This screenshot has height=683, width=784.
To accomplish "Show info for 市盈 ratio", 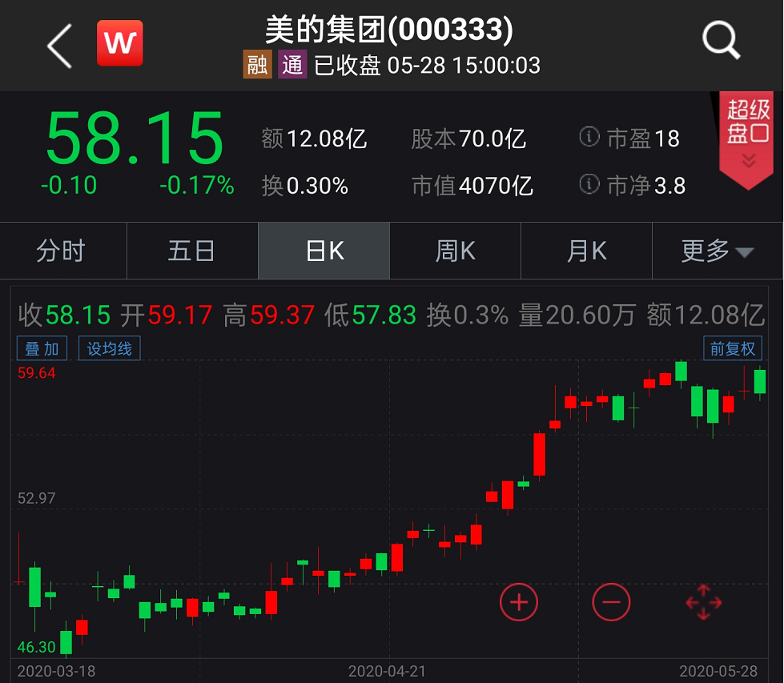I will click(589, 137).
